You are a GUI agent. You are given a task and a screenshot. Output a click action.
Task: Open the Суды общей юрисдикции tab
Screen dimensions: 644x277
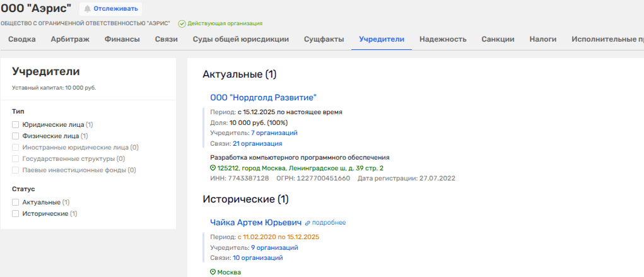(240, 39)
